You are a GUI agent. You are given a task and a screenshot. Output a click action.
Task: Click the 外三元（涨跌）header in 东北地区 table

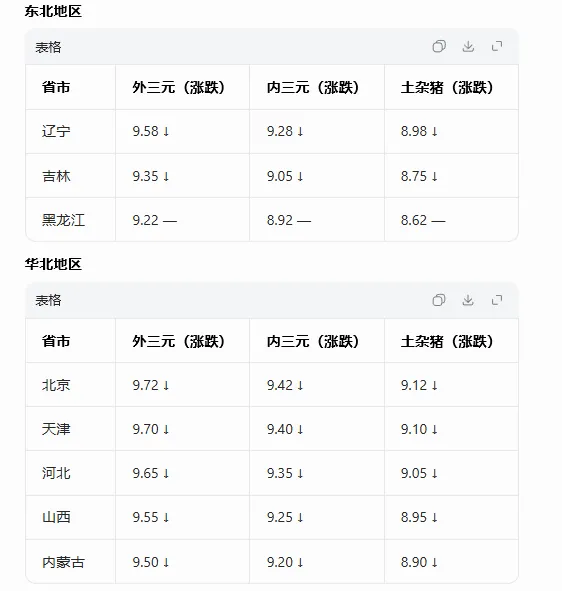click(179, 87)
